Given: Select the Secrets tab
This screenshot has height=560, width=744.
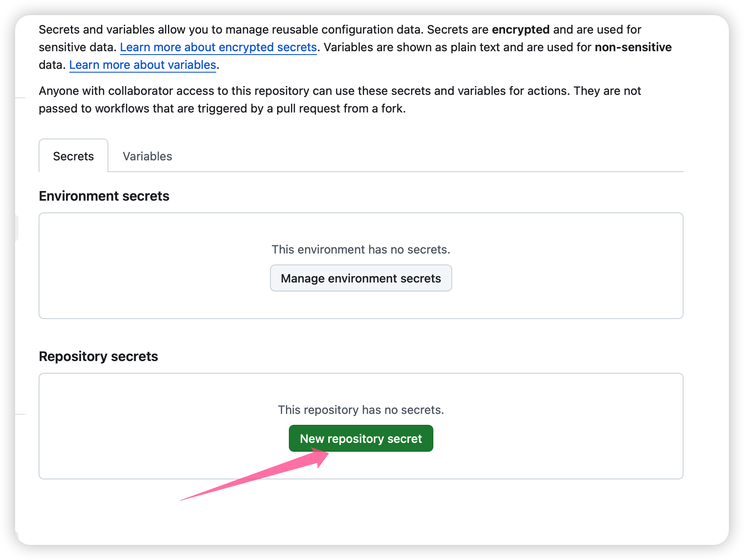Looking at the screenshot, I should click(x=73, y=156).
